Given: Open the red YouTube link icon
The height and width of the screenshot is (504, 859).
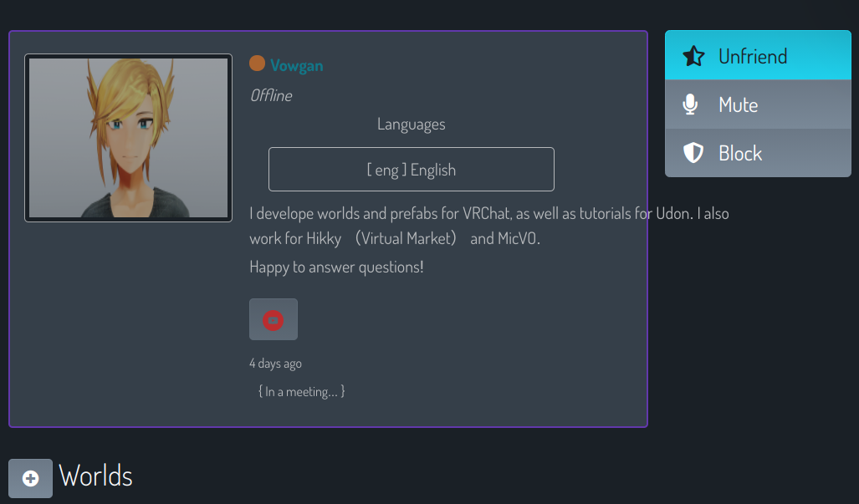Looking at the screenshot, I should click(x=274, y=319).
